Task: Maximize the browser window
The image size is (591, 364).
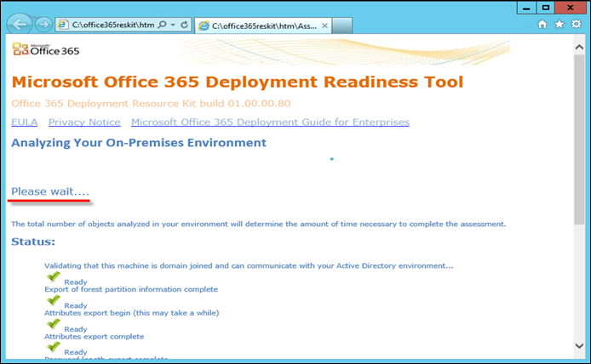Action: click(545, 8)
